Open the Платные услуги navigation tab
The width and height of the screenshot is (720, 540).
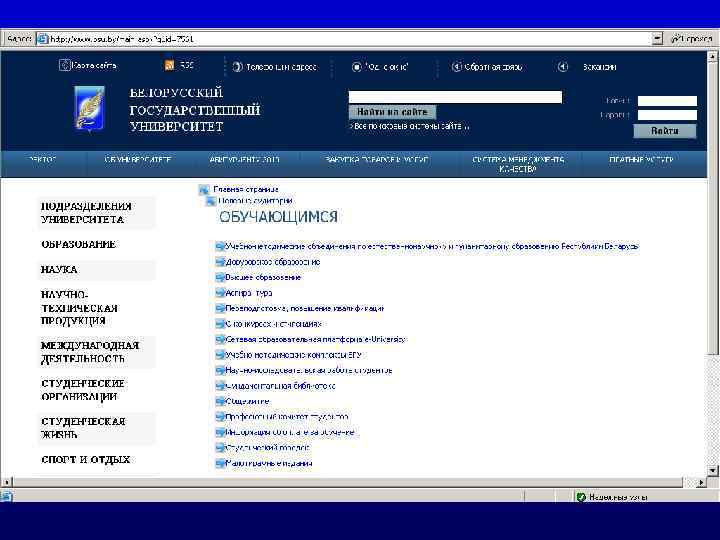(x=641, y=160)
